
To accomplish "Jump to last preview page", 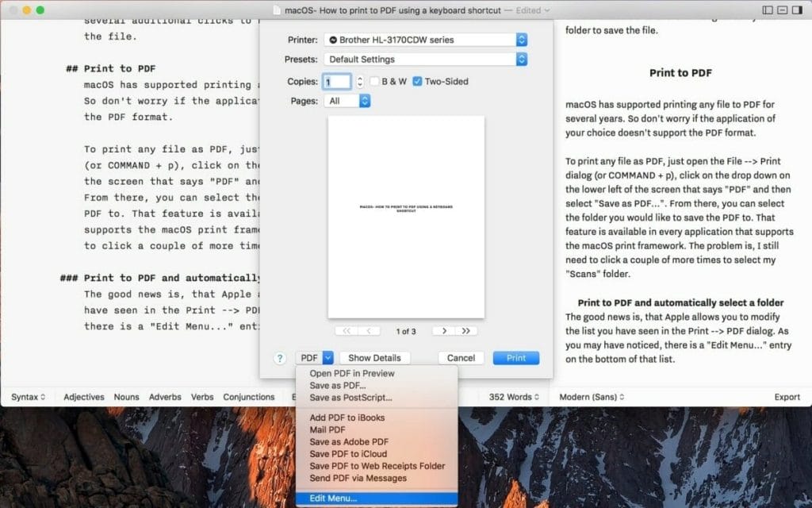I will tap(466, 331).
